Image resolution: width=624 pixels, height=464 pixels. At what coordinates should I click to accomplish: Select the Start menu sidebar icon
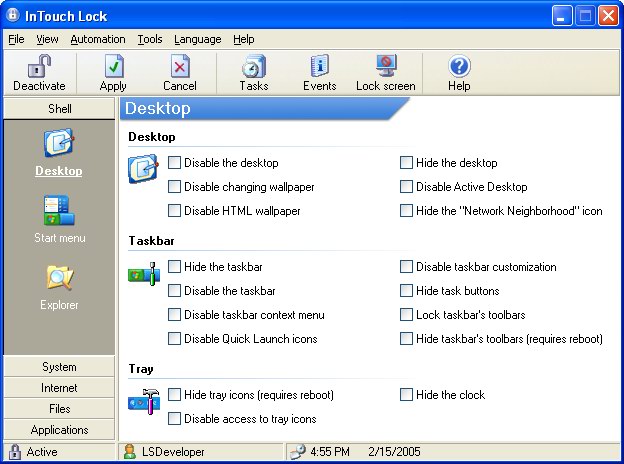tap(59, 210)
